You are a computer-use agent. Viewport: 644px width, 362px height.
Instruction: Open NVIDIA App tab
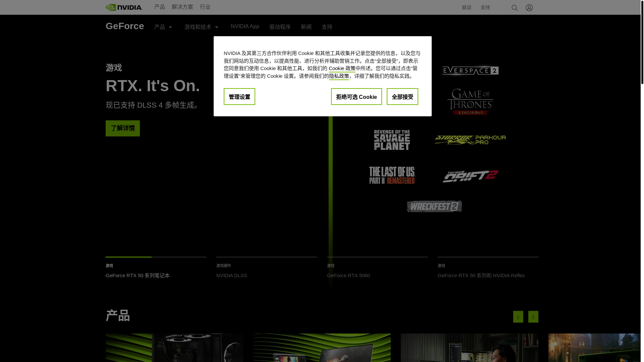245,26
